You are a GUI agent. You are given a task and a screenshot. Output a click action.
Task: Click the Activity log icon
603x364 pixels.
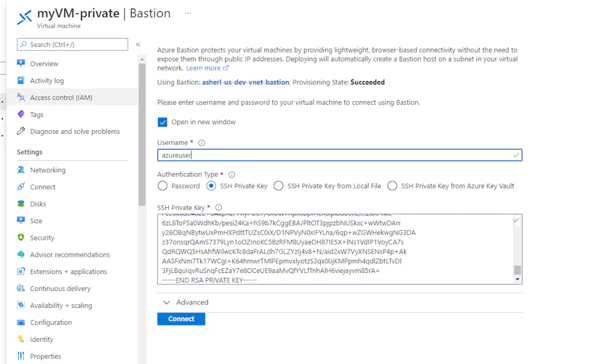click(21, 80)
